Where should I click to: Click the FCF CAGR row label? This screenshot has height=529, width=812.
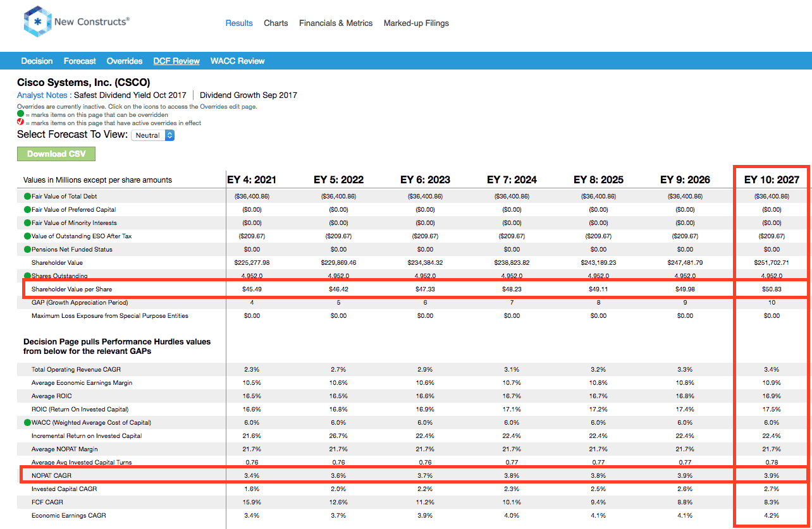coord(47,502)
